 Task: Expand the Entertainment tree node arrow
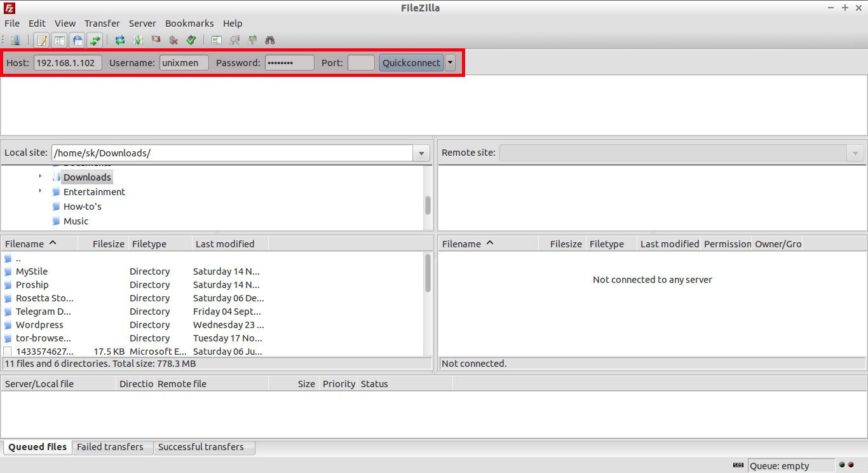[40, 191]
